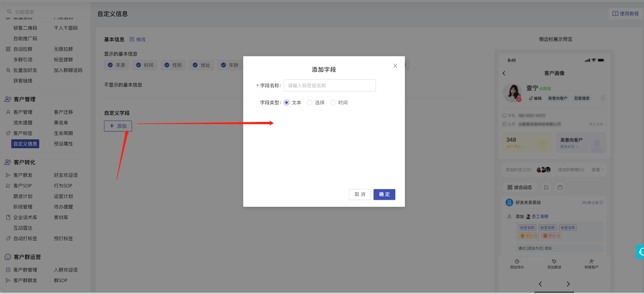This screenshot has width=644, height=294.
Task: Click the back arrow in 客户画像 preview
Action: pos(504,73)
